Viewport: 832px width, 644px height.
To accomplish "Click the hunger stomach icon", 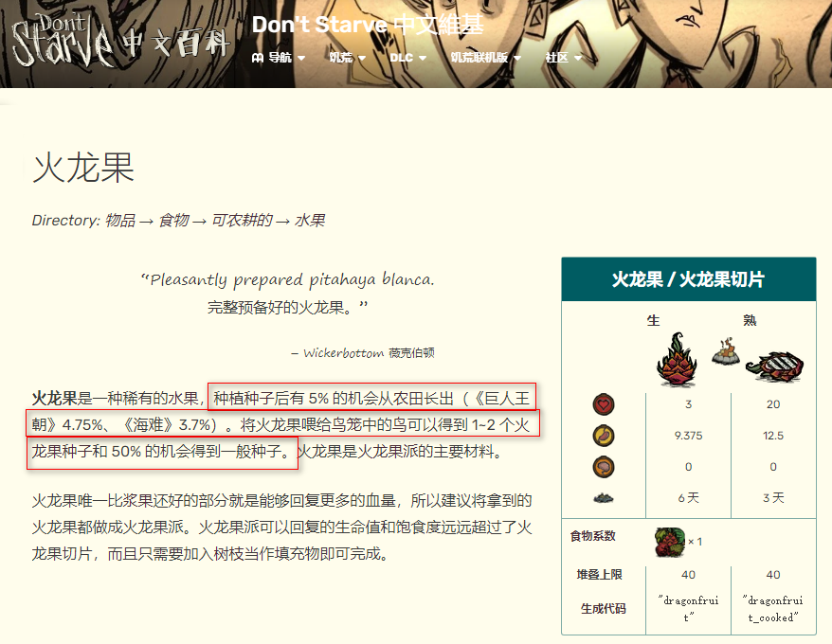I will pyautogui.click(x=604, y=436).
